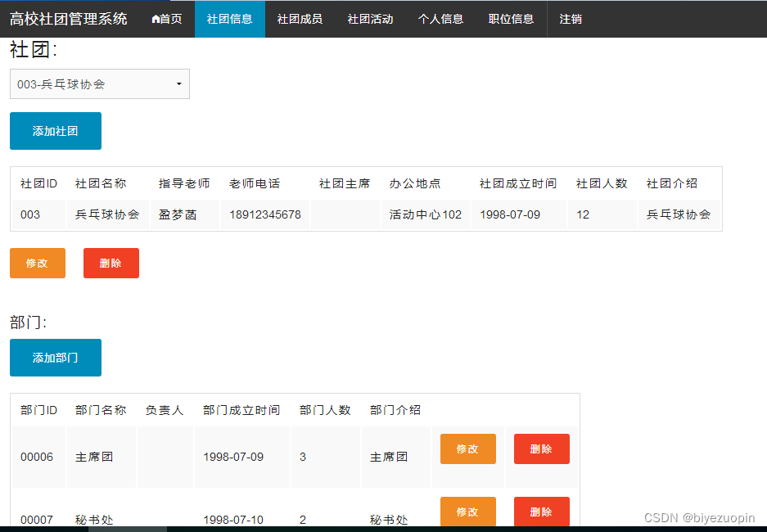The height and width of the screenshot is (532, 767).
Task: Click the 部门成立时间 column header
Action: (241, 410)
